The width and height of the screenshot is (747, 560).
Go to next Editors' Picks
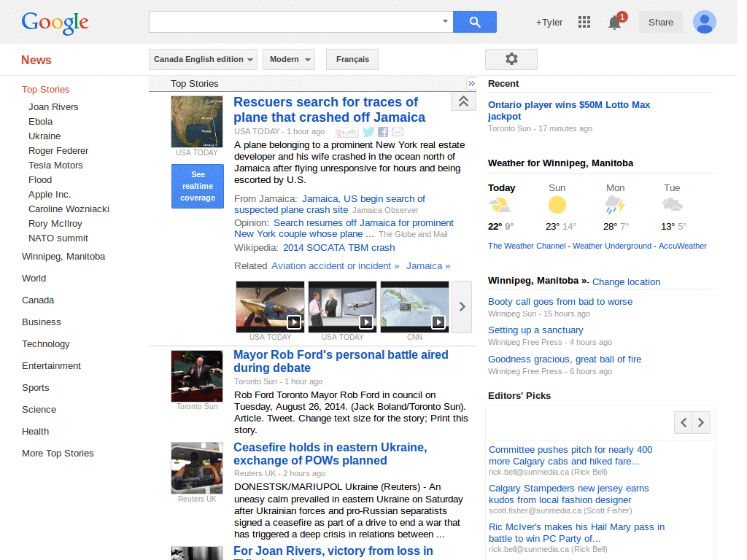click(701, 422)
